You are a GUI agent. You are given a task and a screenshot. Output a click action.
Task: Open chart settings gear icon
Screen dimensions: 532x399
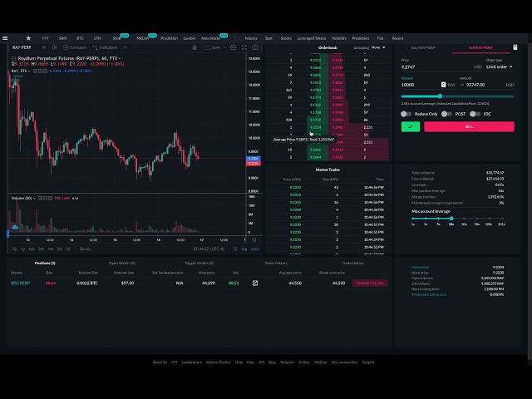(x=233, y=47)
